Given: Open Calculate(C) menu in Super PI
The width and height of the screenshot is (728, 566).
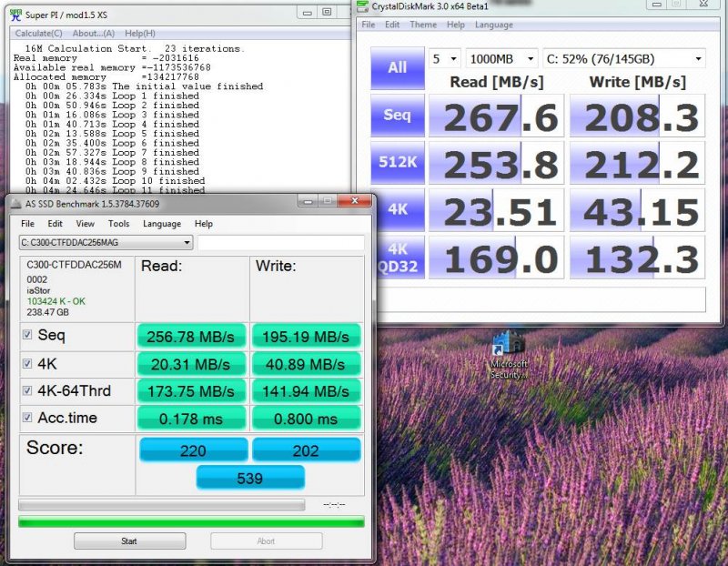Looking at the screenshot, I should (38, 34).
